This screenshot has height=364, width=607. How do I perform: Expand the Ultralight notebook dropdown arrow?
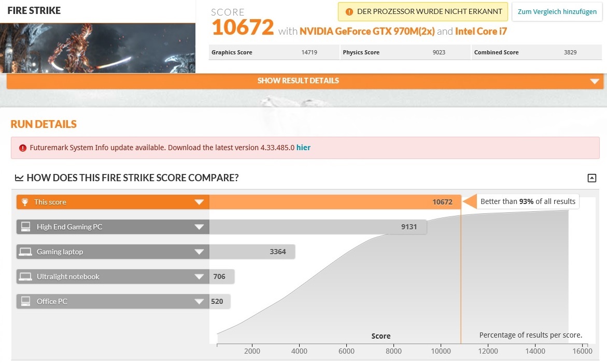coord(199,276)
